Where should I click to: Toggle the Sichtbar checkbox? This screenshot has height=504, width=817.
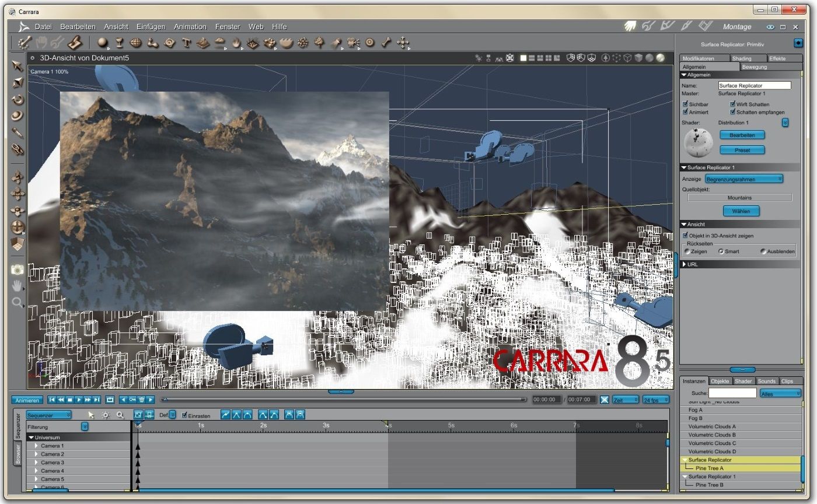coord(686,104)
